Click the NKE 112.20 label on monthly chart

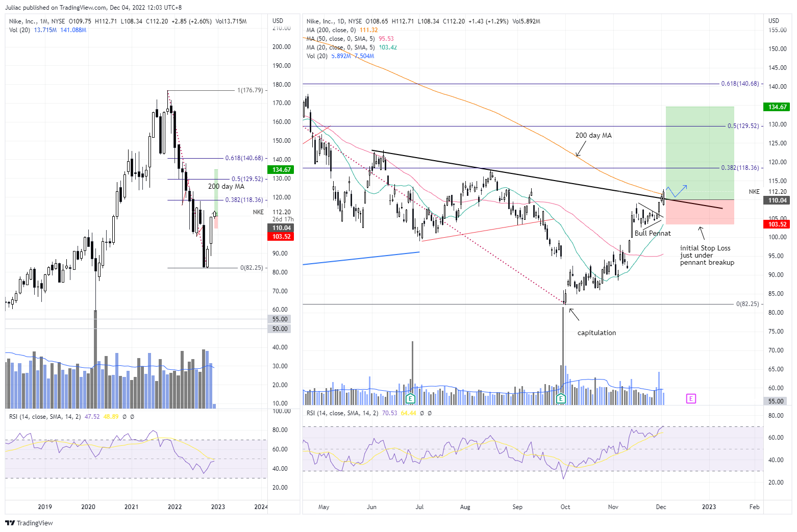click(x=272, y=212)
